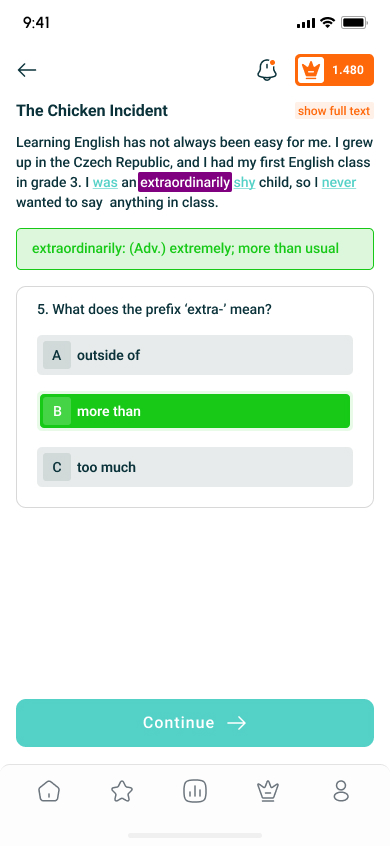Go back with the left arrow
This screenshot has width=391, height=846.
click(26, 70)
